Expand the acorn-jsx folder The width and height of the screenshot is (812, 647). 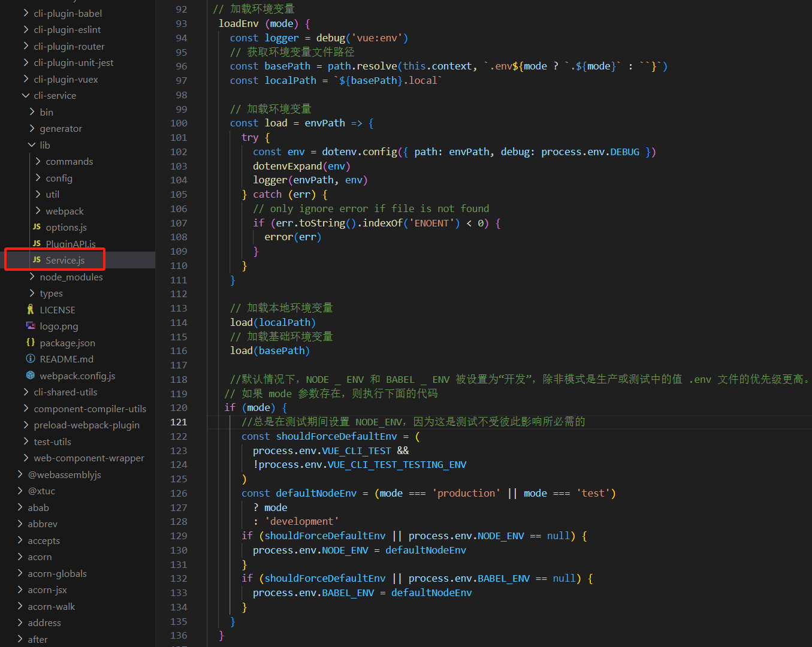click(x=20, y=589)
